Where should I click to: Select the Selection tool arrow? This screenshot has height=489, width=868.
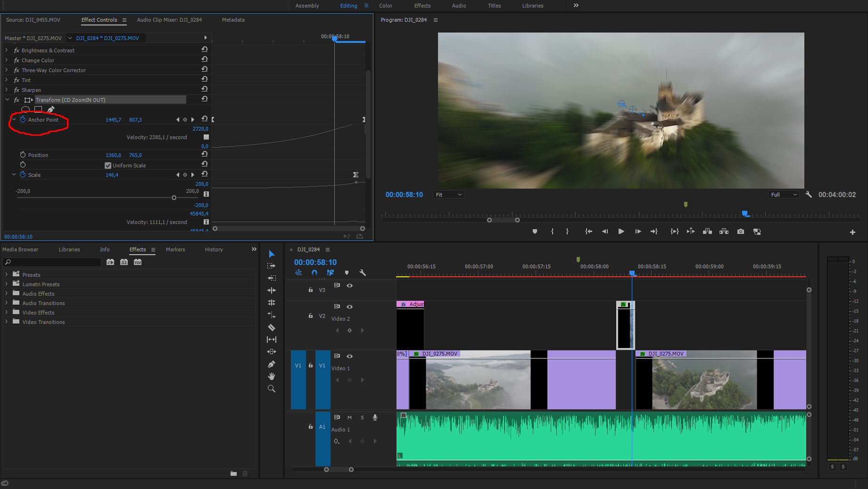point(272,254)
